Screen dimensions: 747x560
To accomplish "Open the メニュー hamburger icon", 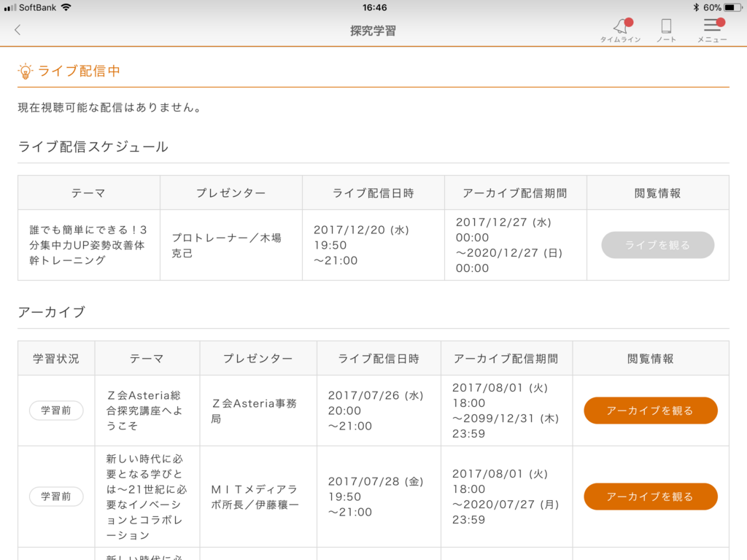I will [712, 31].
